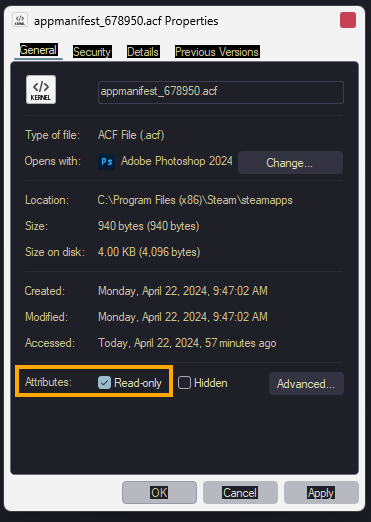The image size is (371, 522).
Task: Click the Adobe Photoshop Ps icon
Action: point(107,162)
